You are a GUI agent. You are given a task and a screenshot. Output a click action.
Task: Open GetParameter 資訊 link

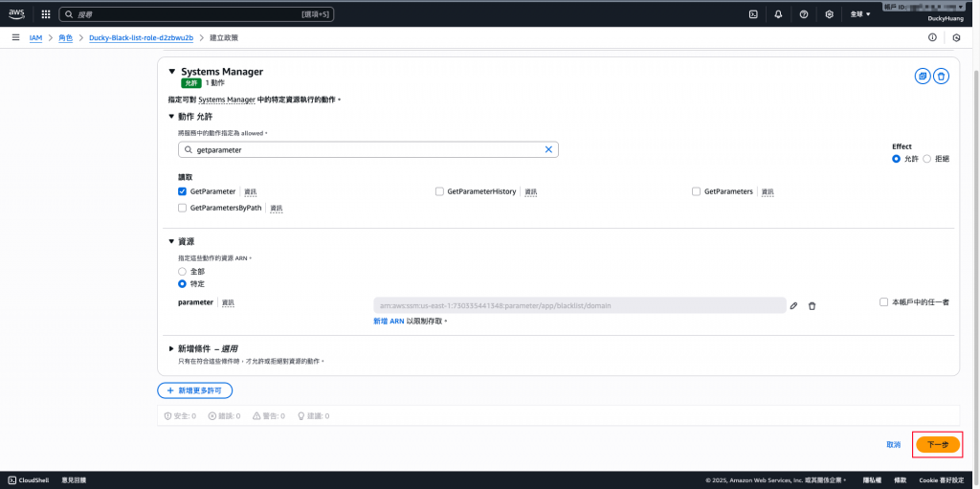point(251,192)
